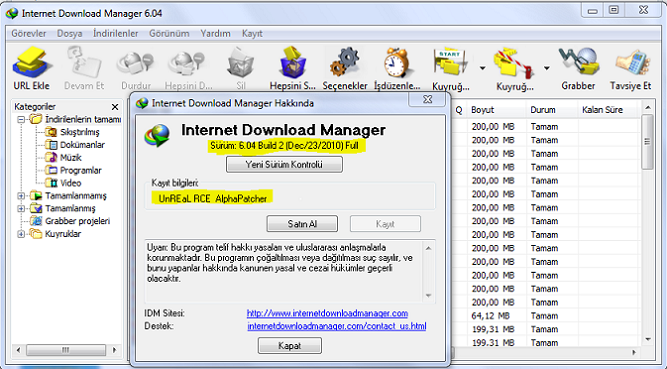Screen dimensions: 667x369
Task: Expand the Tamamlanmamış tree node
Action: (x=21, y=196)
